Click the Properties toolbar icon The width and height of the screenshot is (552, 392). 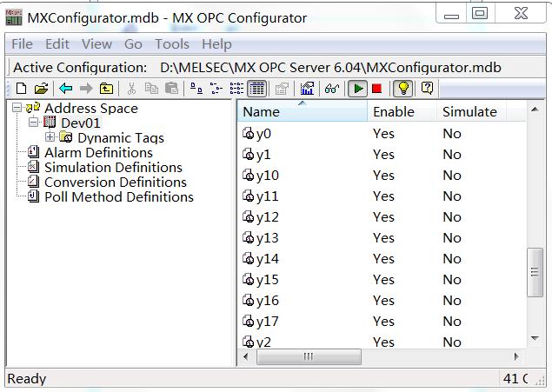pos(282,89)
